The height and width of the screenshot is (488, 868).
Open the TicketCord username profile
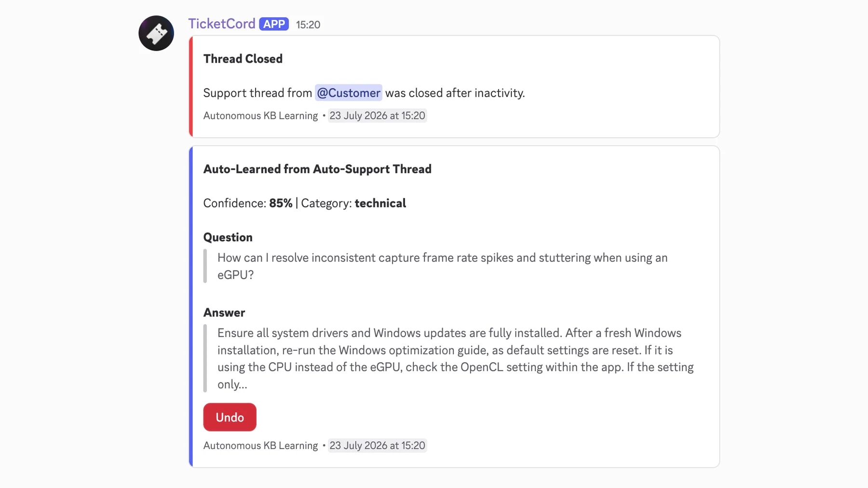[221, 24]
